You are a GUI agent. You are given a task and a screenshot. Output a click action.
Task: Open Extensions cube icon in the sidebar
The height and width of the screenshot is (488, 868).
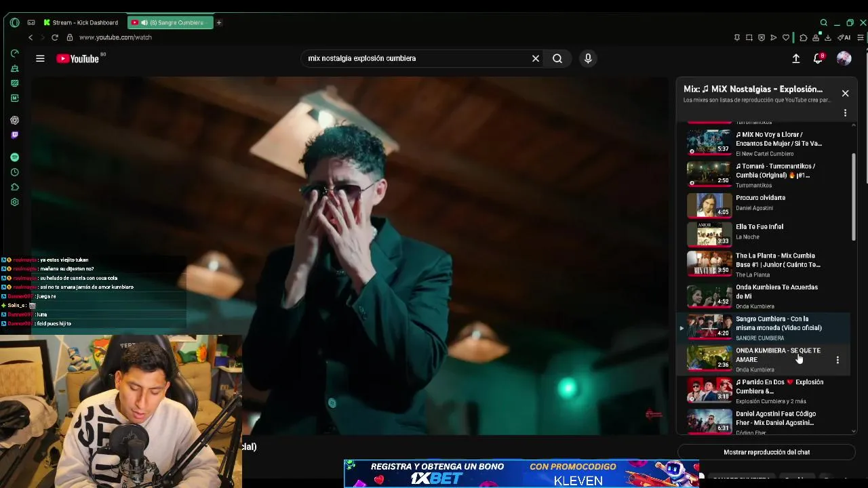click(14, 187)
